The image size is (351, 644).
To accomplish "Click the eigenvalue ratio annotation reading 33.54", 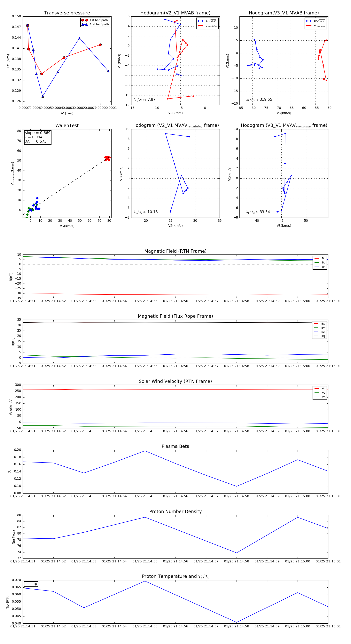I will tap(258, 212).
